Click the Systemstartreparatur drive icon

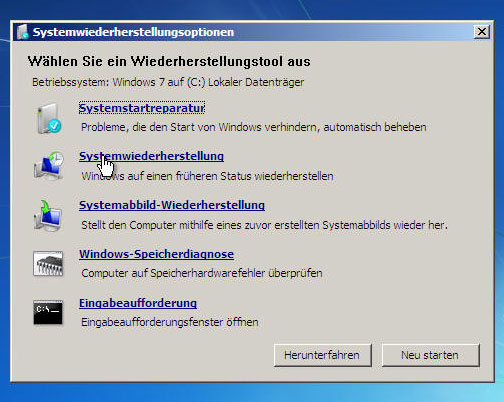pyautogui.click(x=49, y=118)
